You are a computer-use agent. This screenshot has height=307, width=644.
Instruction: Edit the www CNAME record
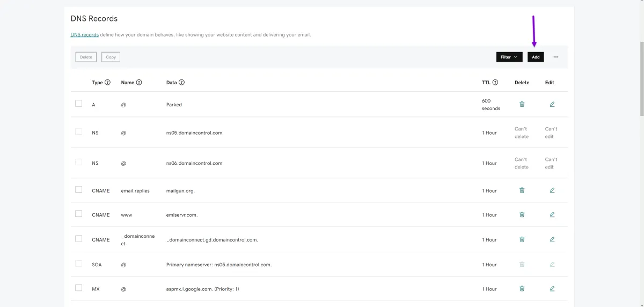pos(552,215)
